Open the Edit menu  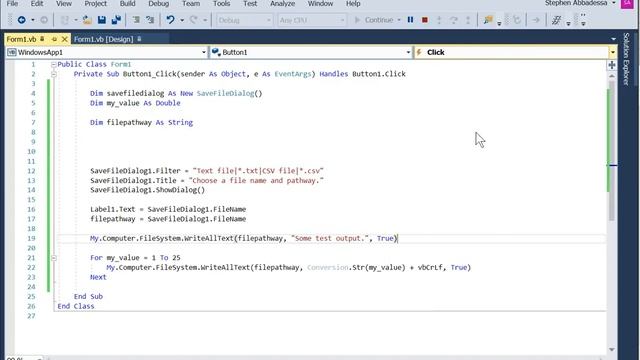tap(37, 4)
